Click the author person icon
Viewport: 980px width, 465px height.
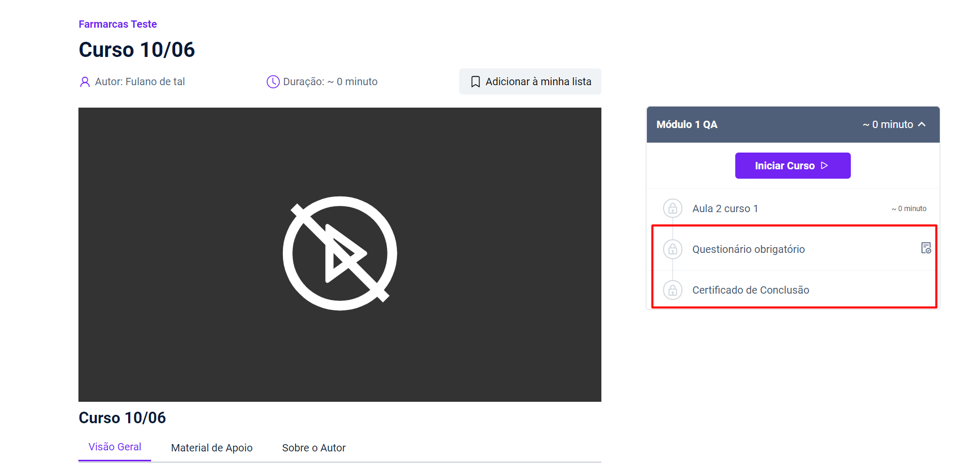(85, 82)
